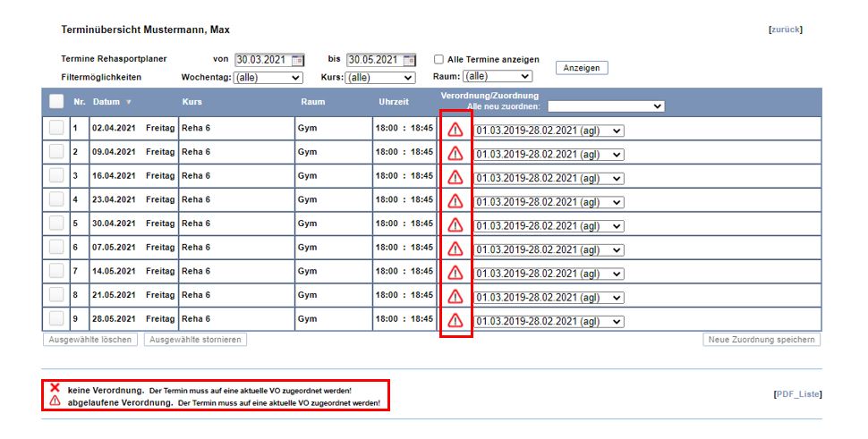Click the warning icon in row 7
Image resolution: width=868 pixels, height=439 pixels.
pyautogui.click(x=455, y=272)
